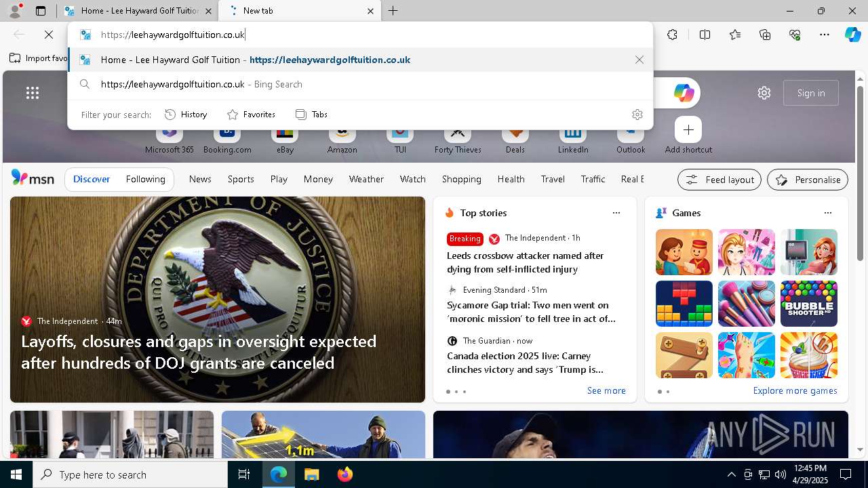This screenshot has height=488, width=868.
Task: Open the Outlook shortcut
Action: (x=631, y=140)
